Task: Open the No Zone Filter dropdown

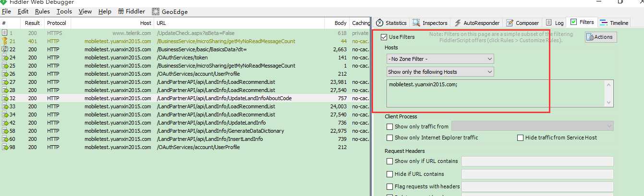Action: (440, 58)
